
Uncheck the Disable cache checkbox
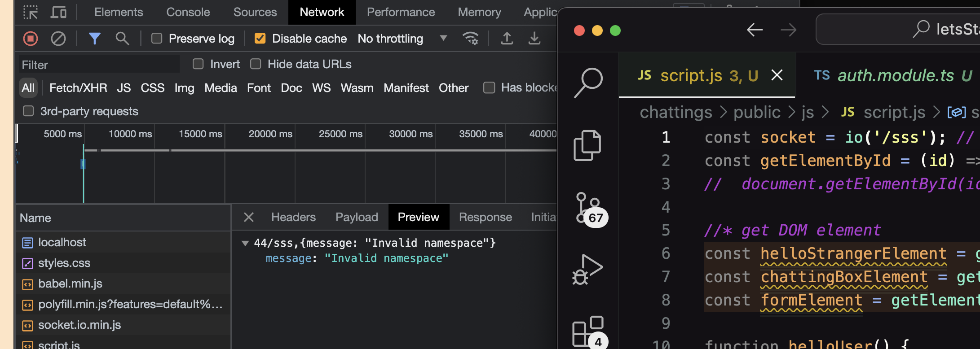click(x=260, y=39)
